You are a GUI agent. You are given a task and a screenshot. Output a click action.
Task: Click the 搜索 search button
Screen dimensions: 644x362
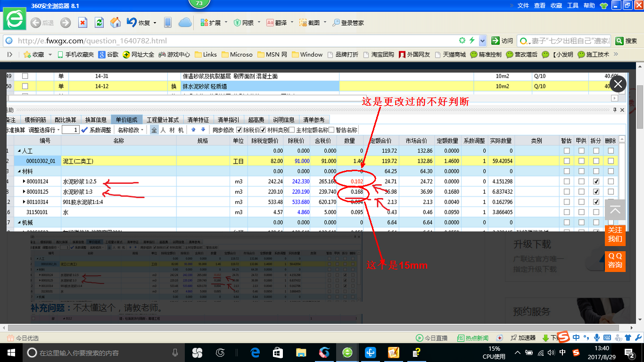(x=627, y=41)
